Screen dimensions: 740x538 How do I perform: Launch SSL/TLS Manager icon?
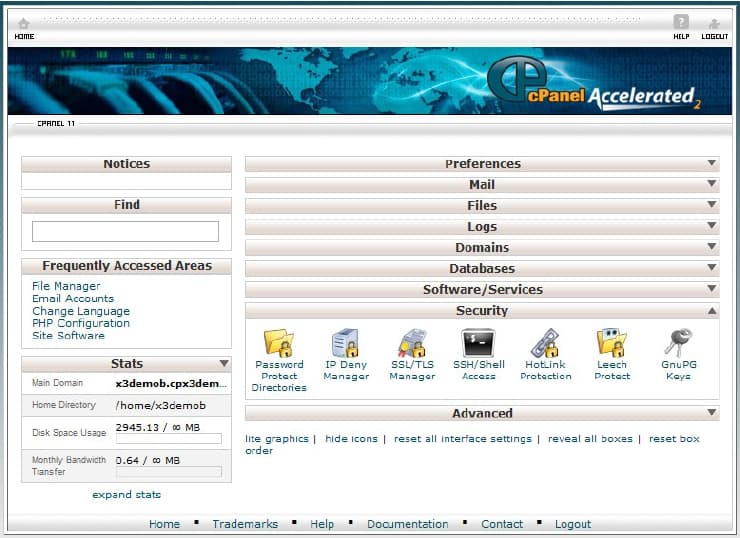(412, 343)
